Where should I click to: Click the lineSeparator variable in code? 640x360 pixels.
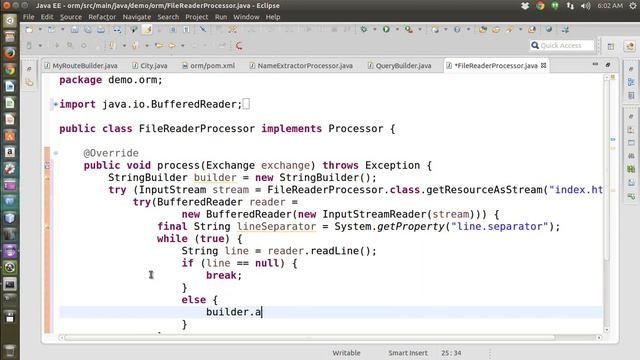pyautogui.click(x=276, y=227)
